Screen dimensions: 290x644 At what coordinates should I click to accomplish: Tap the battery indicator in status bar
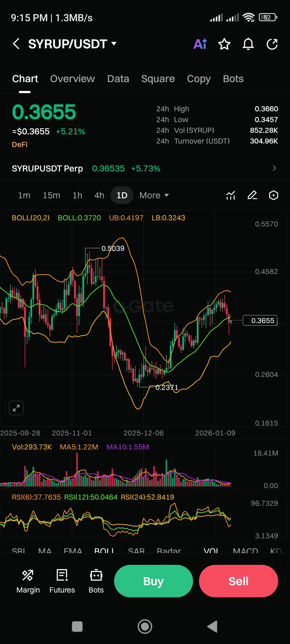[x=268, y=17]
